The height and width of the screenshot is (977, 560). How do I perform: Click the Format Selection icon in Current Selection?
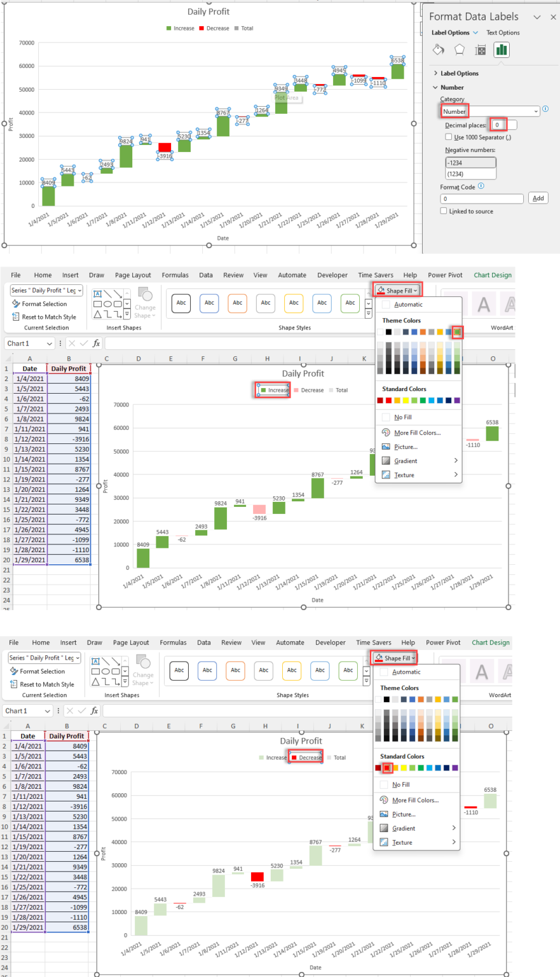click(16, 303)
